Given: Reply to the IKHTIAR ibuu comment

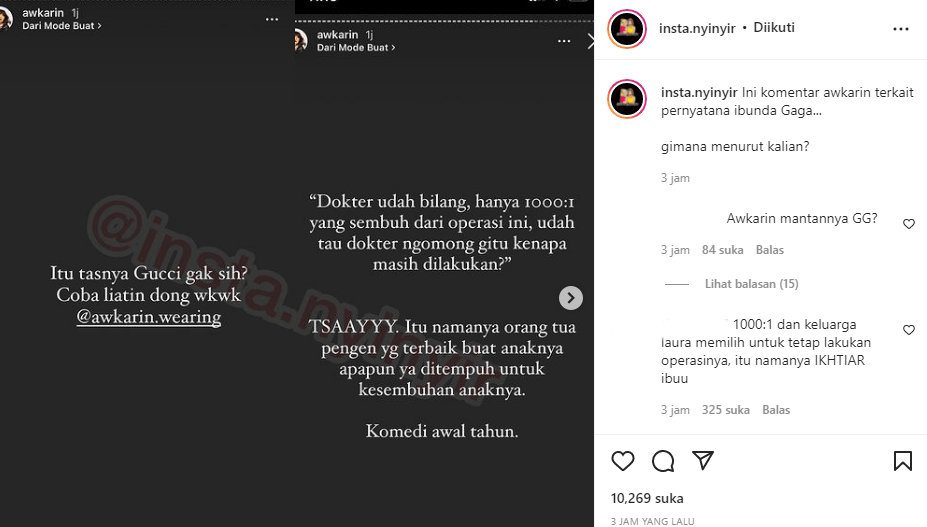Looking at the screenshot, I should 776,410.
